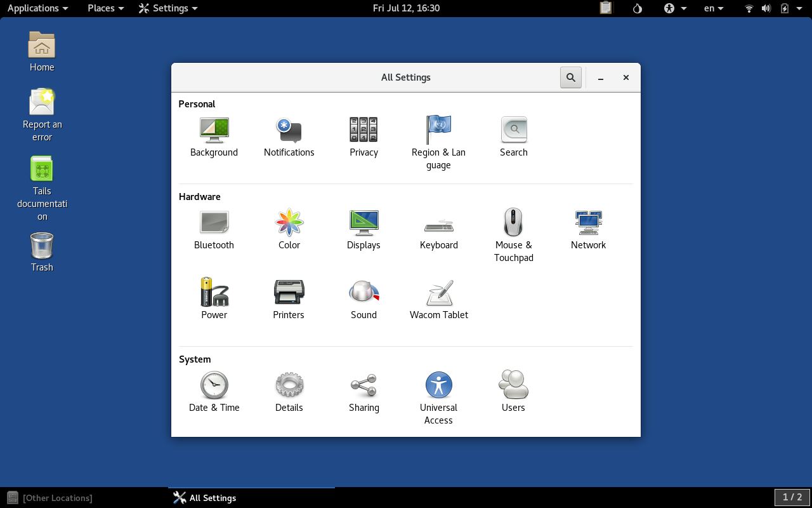The image size is (812, 508).
Task: Open Displays settings
Action: [x=363, y=229]
